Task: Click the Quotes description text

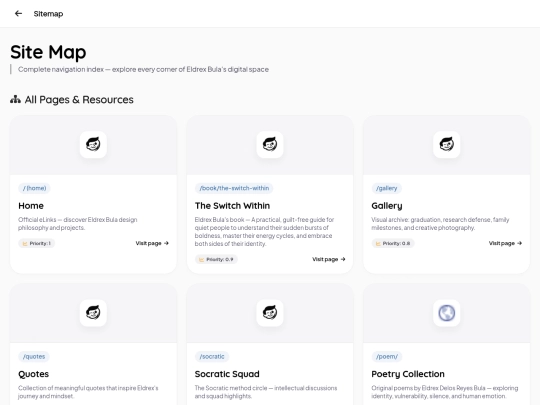Action: [89, 392]
